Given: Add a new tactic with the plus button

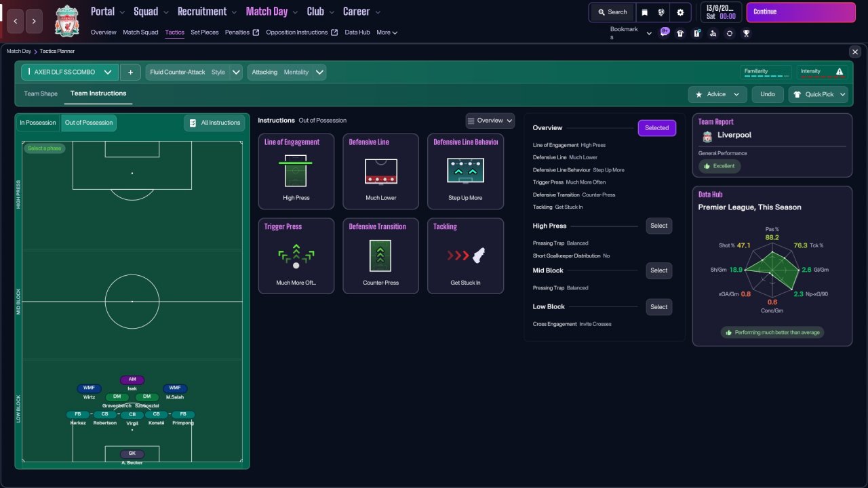Looking at the screenshot, I should [130, 72].
